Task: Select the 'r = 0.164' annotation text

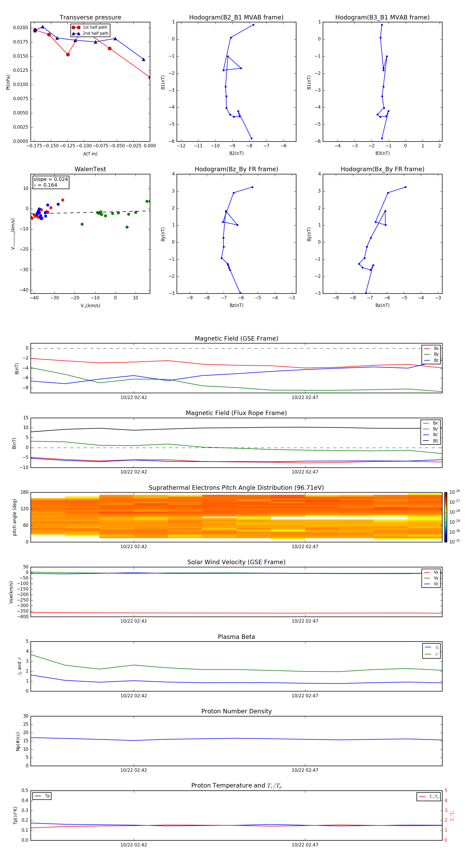Action: [x=45, y=185]
